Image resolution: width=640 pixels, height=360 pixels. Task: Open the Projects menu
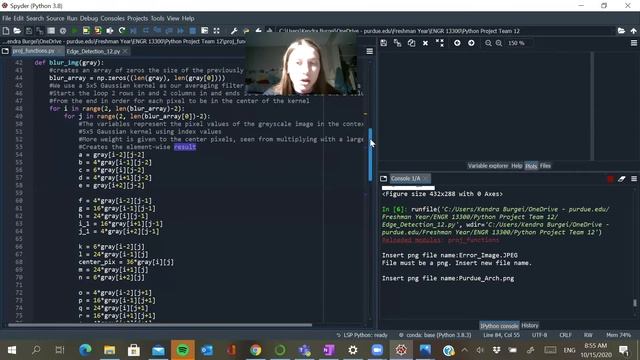(138, 18)
